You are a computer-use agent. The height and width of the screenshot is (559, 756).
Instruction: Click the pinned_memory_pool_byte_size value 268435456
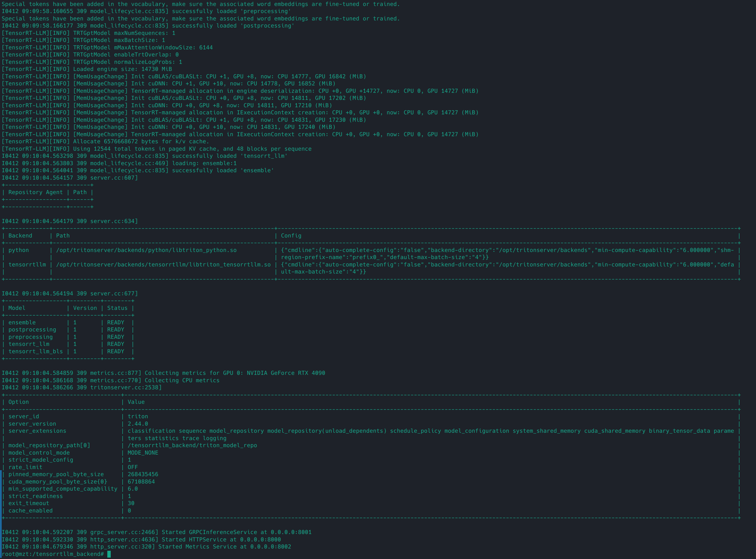(x=143, y=474)
